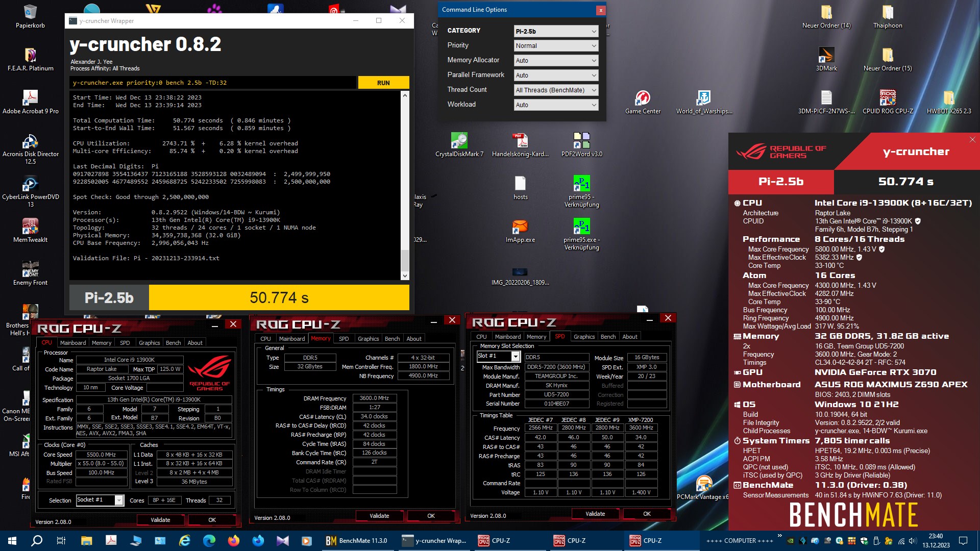Open the Workload dropdown
The width and height of the screenshot is (980, 551).
click(x=556, y=105)
